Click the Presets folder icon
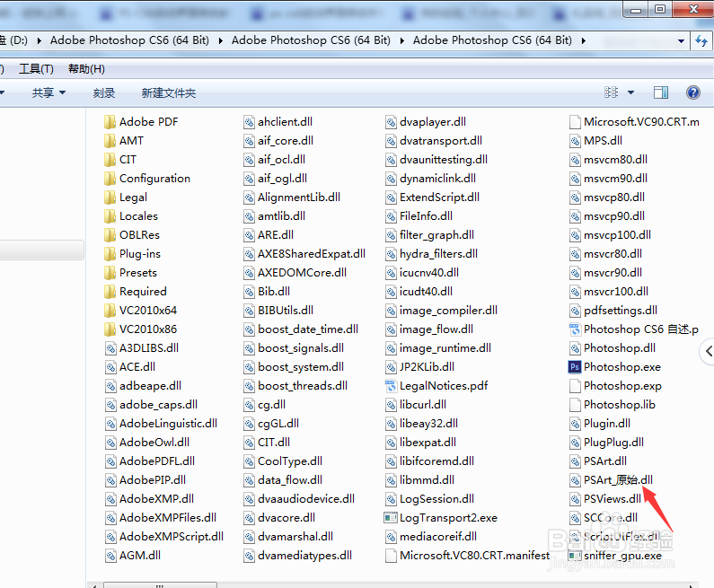This screenshot has width=714, height=588. (x=110, y=273)
